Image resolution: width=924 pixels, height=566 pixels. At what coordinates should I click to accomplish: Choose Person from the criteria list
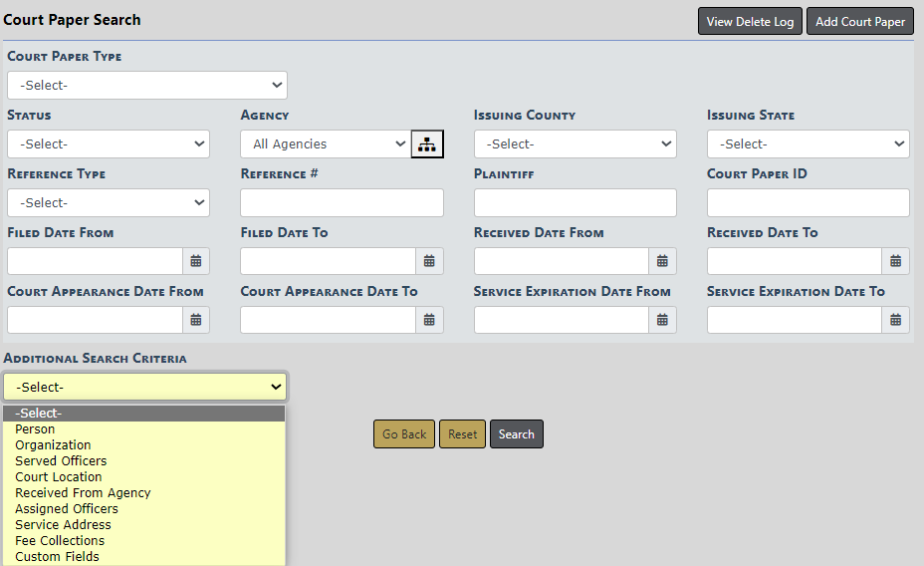[x=36, y=429]
